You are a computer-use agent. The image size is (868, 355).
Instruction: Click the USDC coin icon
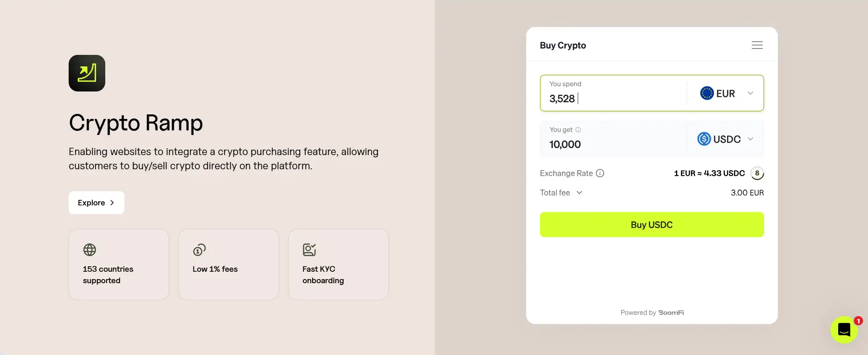[704, 139]
